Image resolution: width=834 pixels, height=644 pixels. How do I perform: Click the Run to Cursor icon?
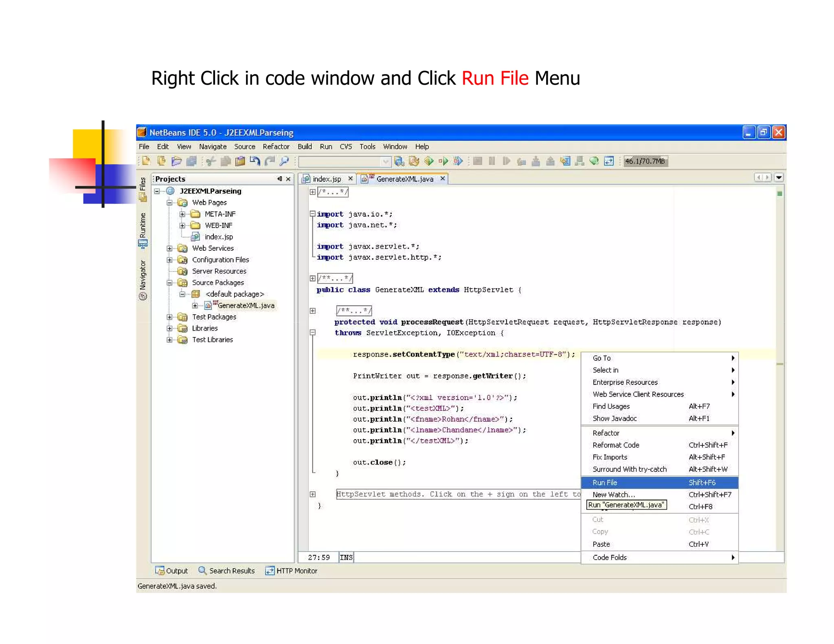(565, 161)
